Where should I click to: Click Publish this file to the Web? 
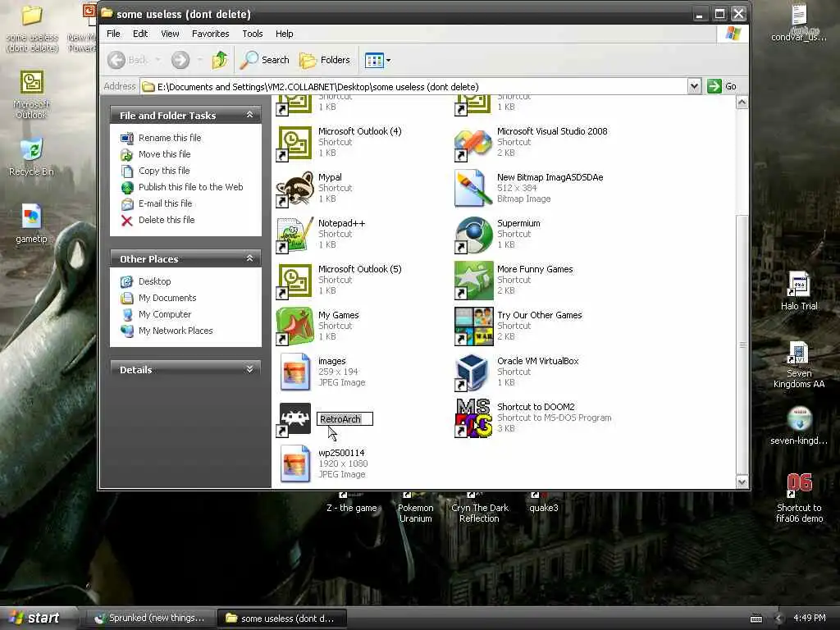[190, 187]
